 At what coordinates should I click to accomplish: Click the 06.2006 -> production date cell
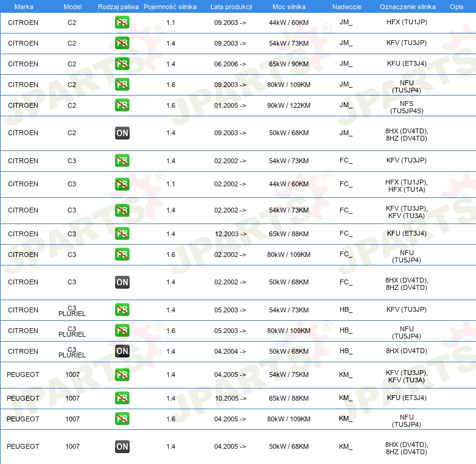click(230, 64)
